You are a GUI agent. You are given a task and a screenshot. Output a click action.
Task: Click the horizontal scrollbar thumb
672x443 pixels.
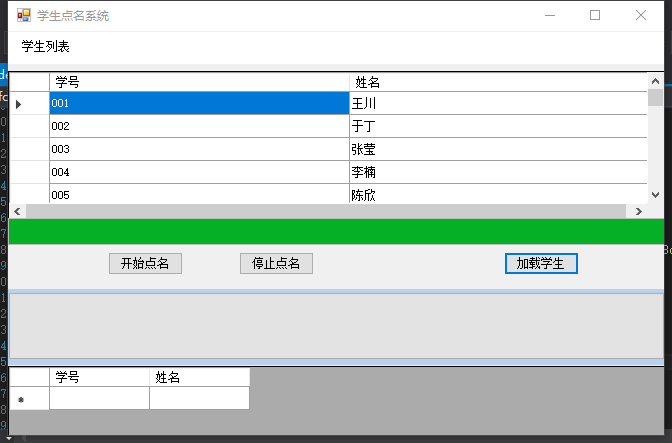click(x=326, y=211)
